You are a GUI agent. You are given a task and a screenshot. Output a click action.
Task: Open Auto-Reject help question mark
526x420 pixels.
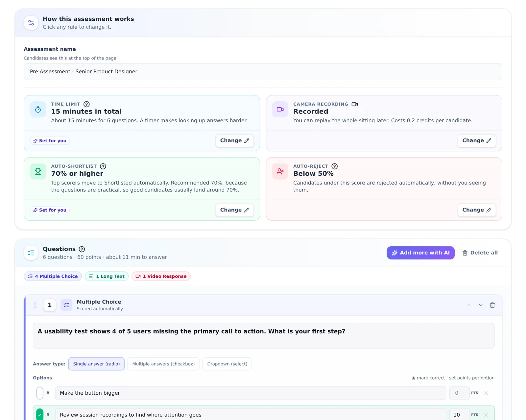[334, 166]
